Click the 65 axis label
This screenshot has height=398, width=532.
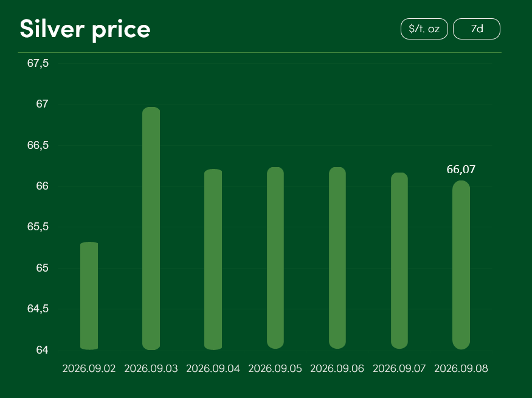tap(43, 268)
